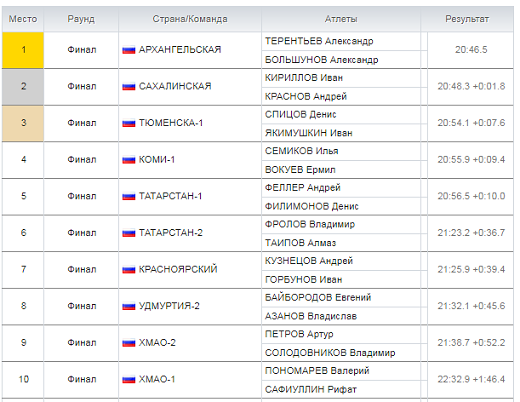Click the Страна/Команда column header
Screen dimensions: 520x402
(190, 19)
